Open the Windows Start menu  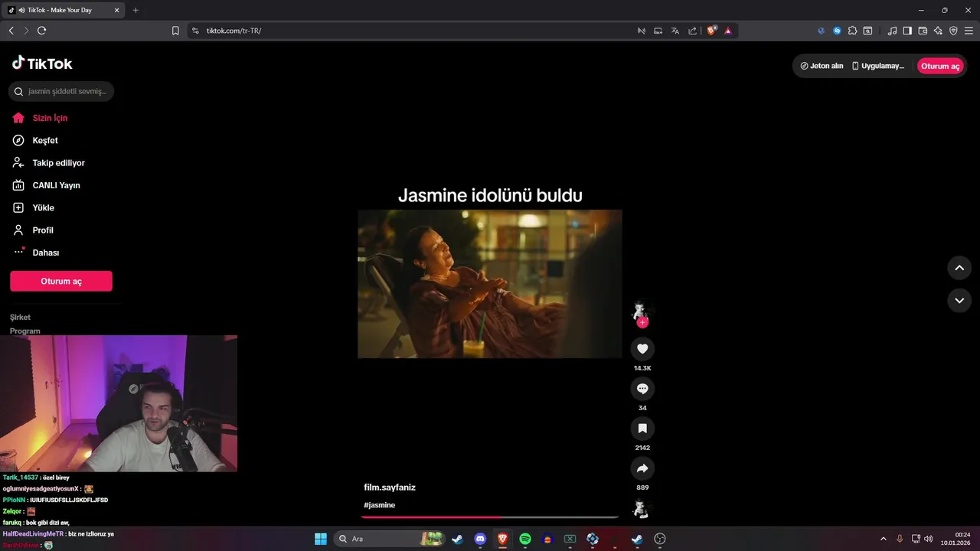[x=321, y=539]
